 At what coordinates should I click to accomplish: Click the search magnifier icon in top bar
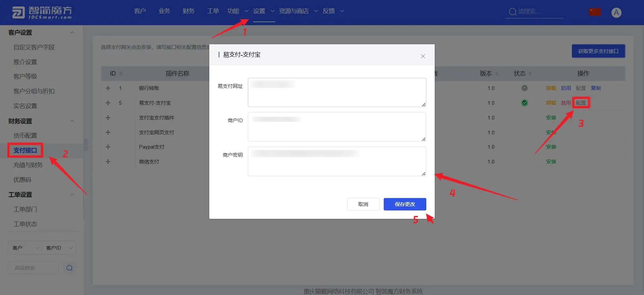(x=512, y=12)
